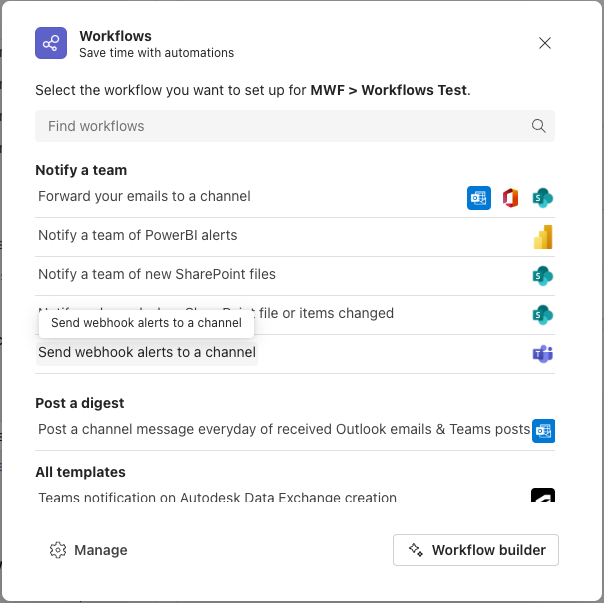
Task: Select Forward your emails to a channel
Action: point(144,197)
